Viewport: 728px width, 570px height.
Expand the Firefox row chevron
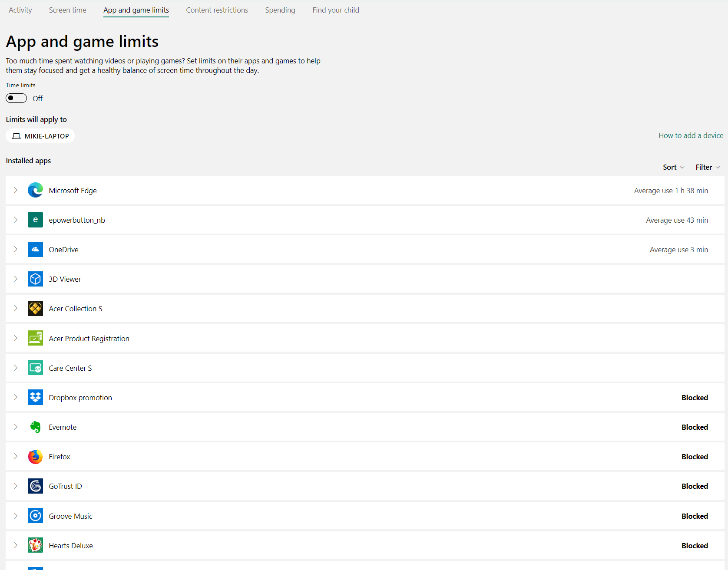(16, 456)
